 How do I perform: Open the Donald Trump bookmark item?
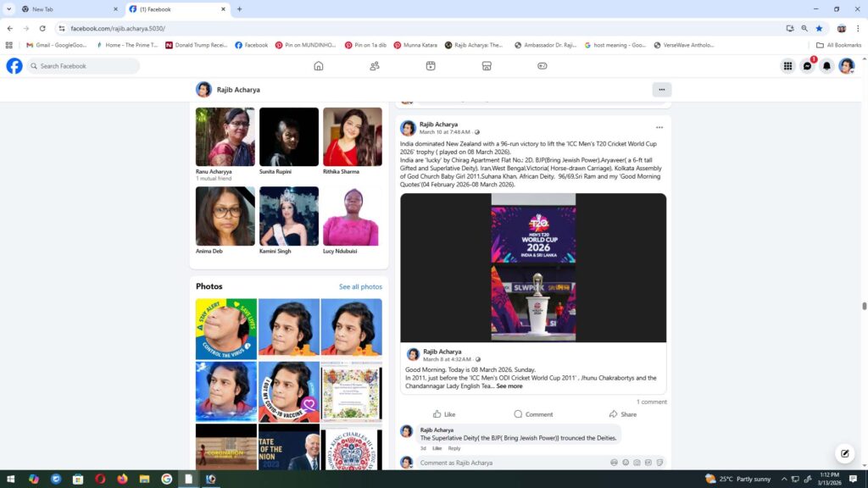pos(196,45)
